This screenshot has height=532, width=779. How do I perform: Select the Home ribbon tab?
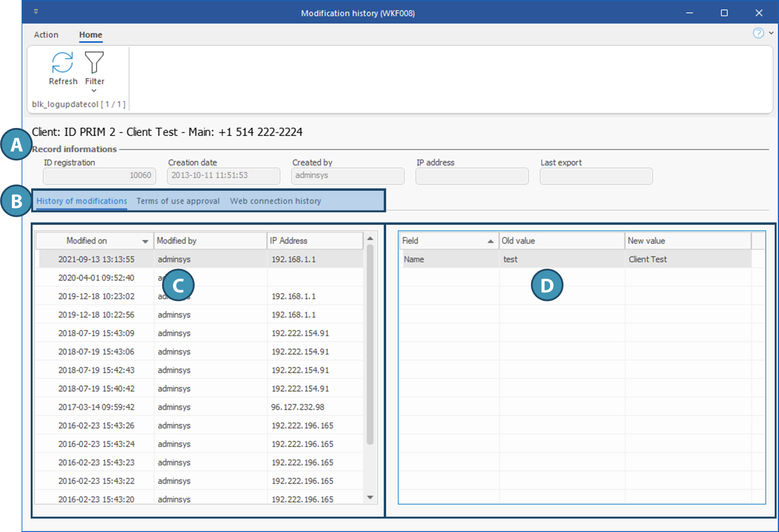point(91,35)
